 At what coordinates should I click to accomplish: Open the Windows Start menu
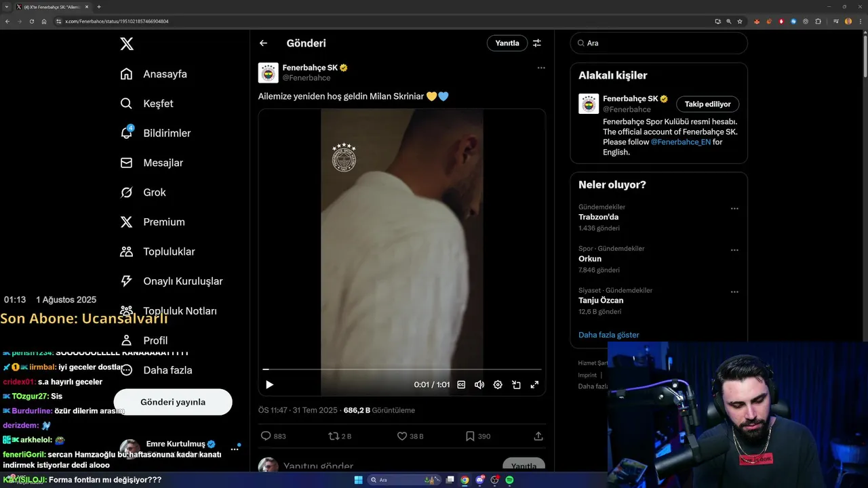point(358,480)
